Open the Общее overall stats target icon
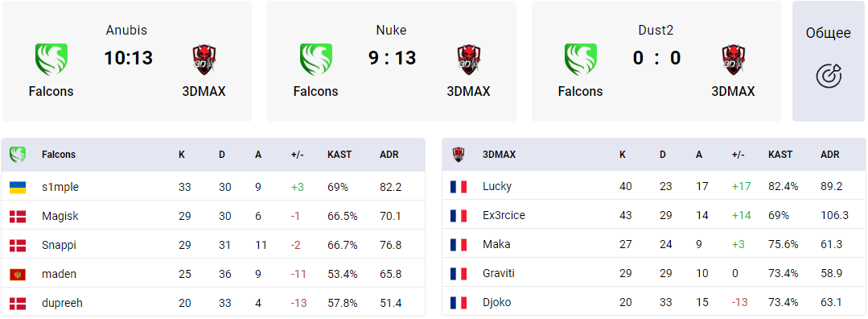 (828, 76)
